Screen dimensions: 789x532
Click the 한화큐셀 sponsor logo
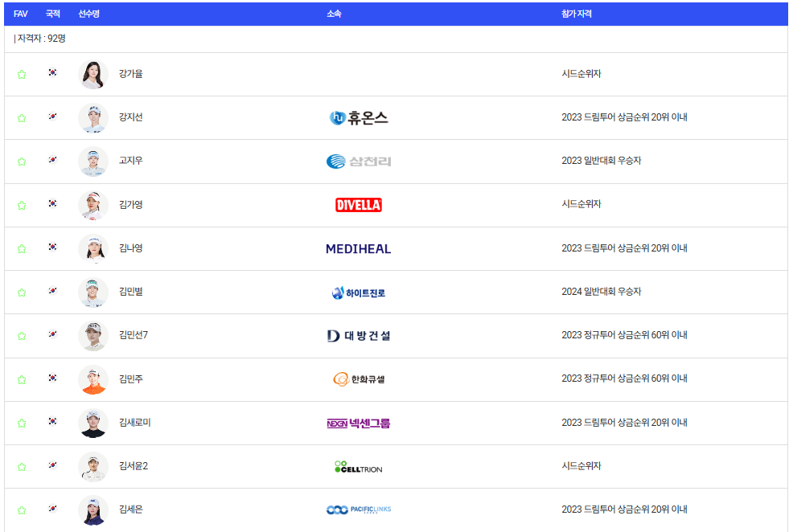coord(359,379)
